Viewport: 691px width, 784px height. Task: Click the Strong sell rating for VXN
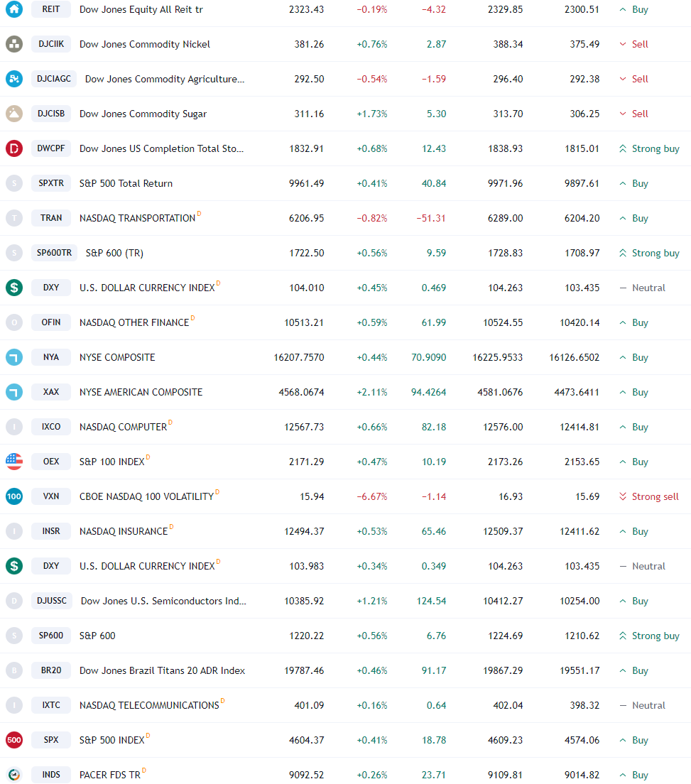click(649, 496)
